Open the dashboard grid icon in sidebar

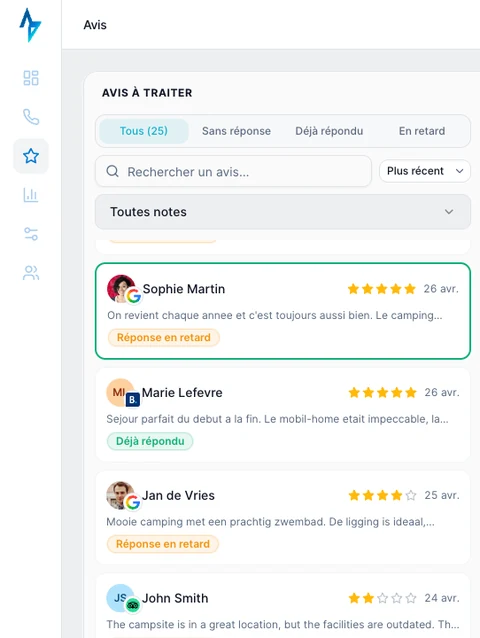(31, 78)
